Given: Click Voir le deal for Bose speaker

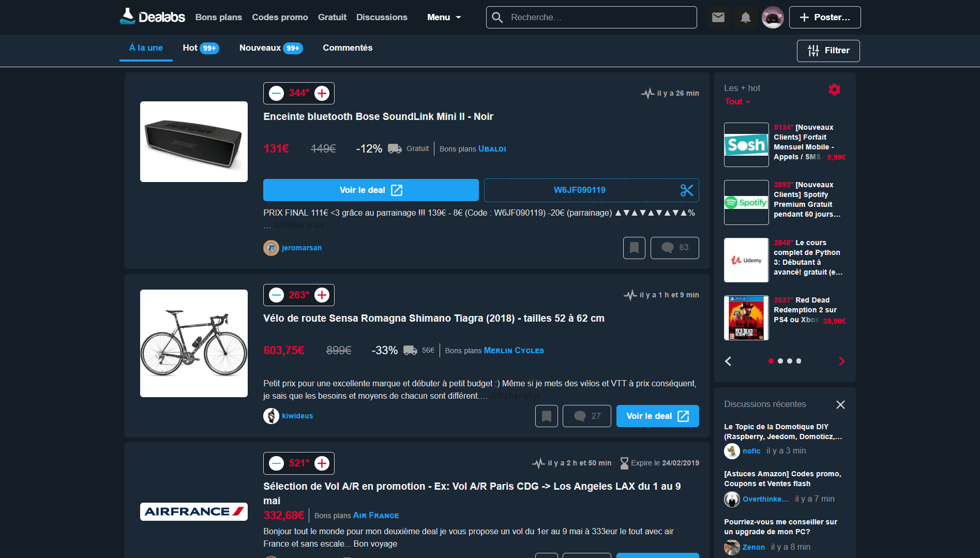Looking at the screenshot, I should [x=371, y=190].
